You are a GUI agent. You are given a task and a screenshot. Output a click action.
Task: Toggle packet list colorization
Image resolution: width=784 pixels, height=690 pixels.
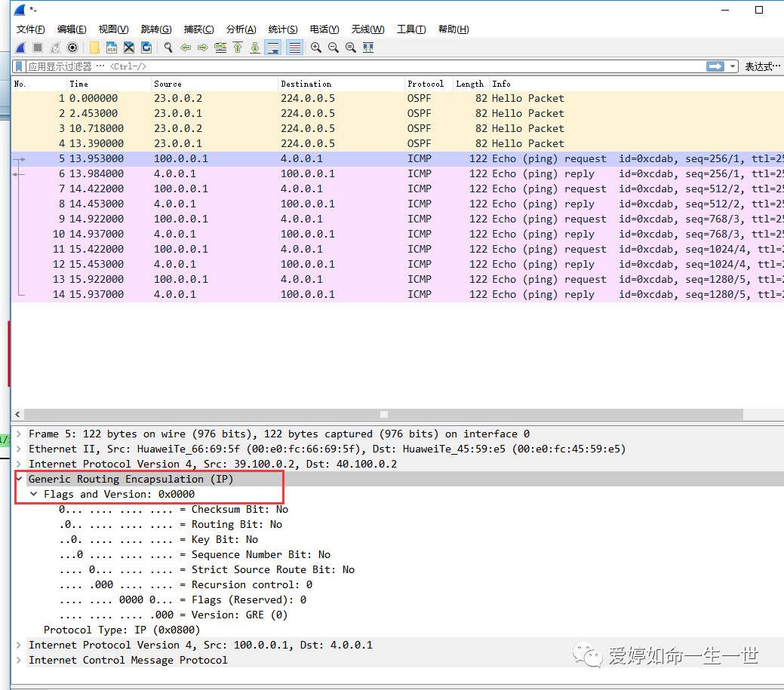coord(295,48)
